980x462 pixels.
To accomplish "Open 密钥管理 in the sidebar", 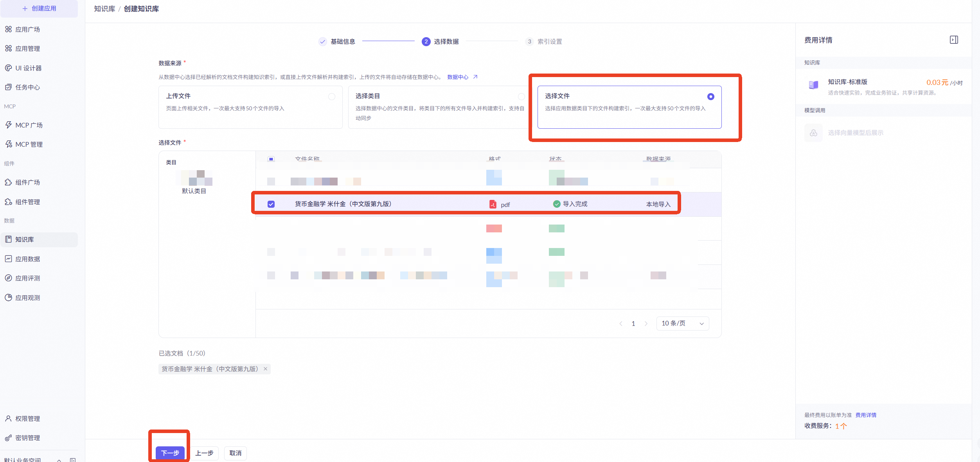I will (27, 438).
